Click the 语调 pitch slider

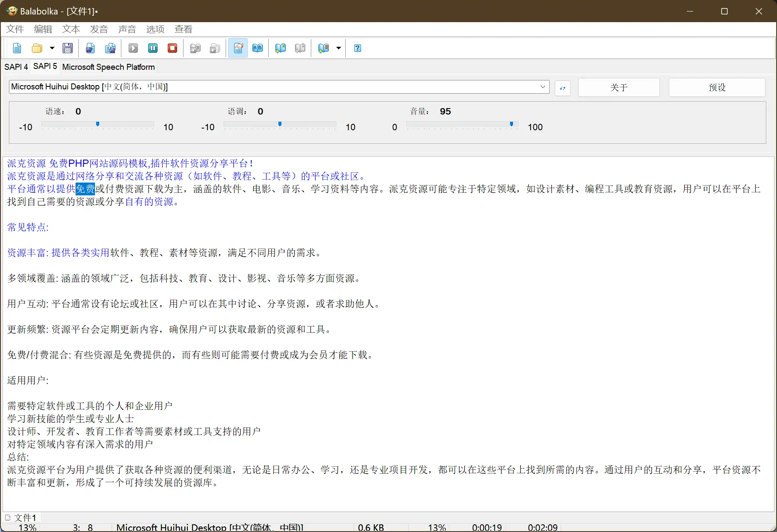click(280, 125)
